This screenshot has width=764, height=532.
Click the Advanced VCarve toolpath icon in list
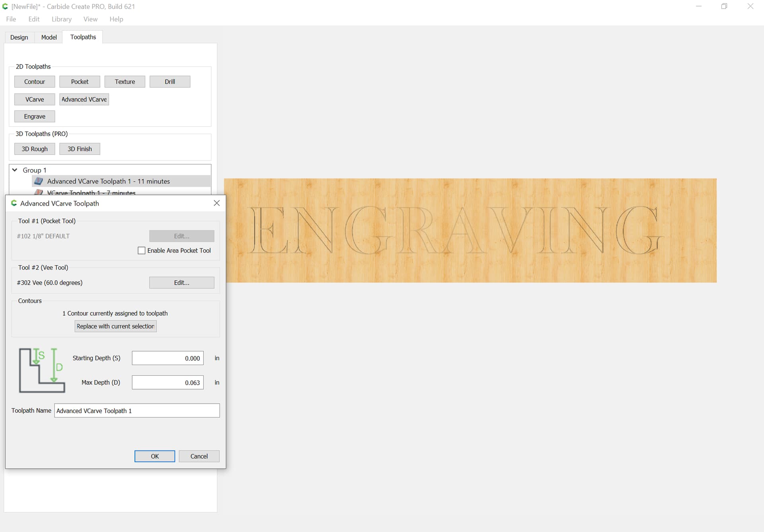(39, 181)
